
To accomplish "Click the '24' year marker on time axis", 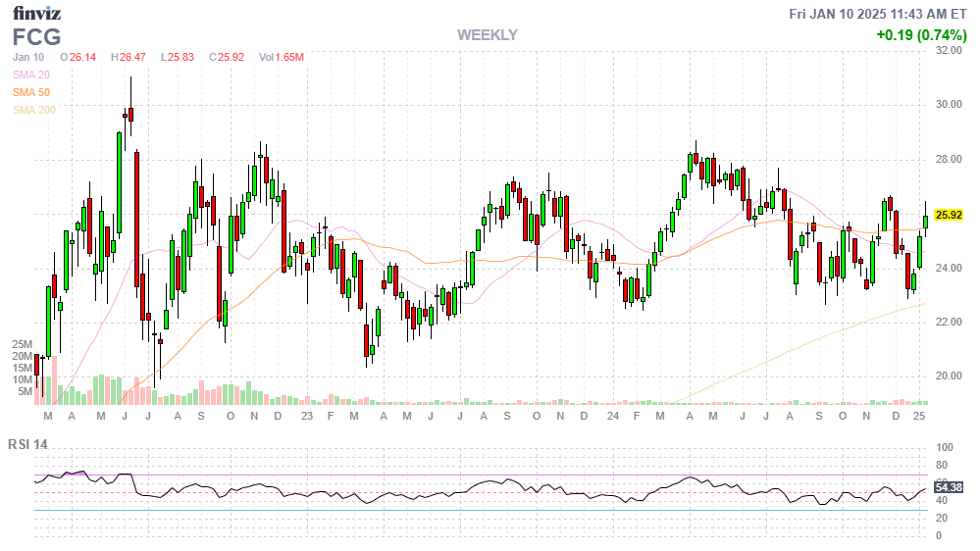I will [612, 417].
